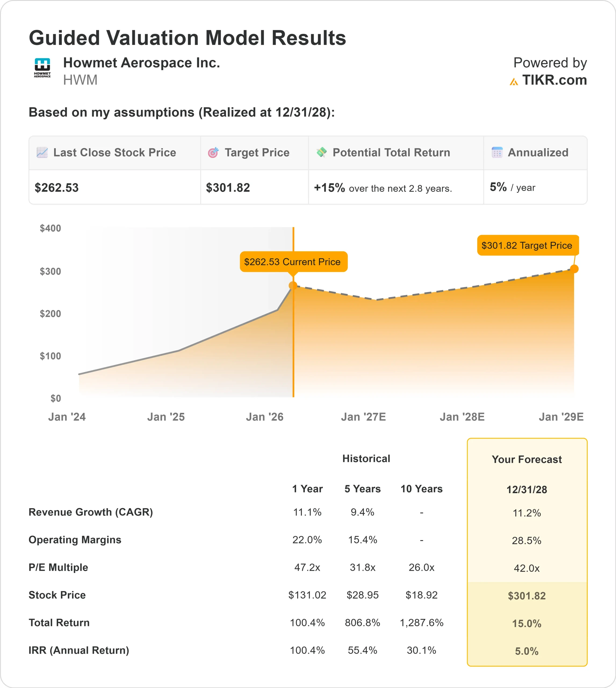Image resolution: width=616 pixels, height=688 pixels.
Task: Click the Target Price bullseye icon
Action: point(213,152)
